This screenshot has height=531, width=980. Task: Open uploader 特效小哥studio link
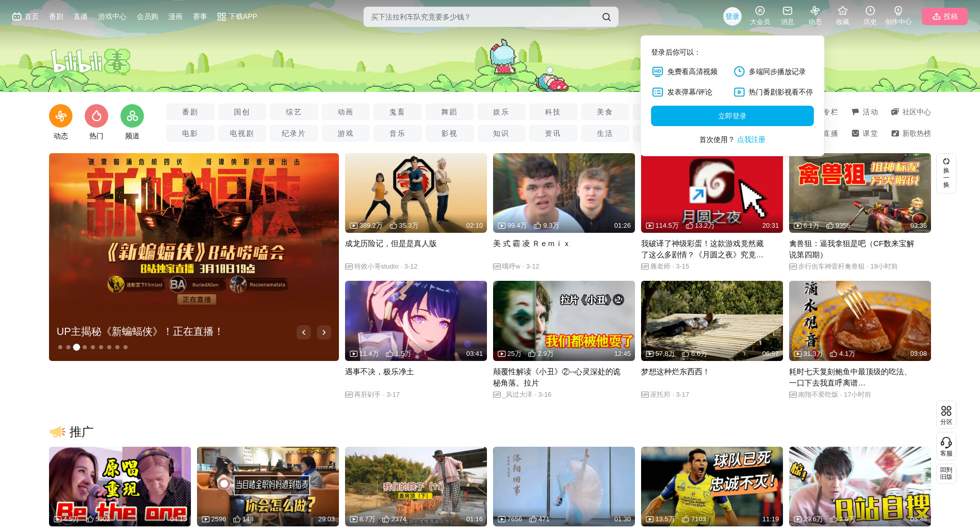point(376,266)
